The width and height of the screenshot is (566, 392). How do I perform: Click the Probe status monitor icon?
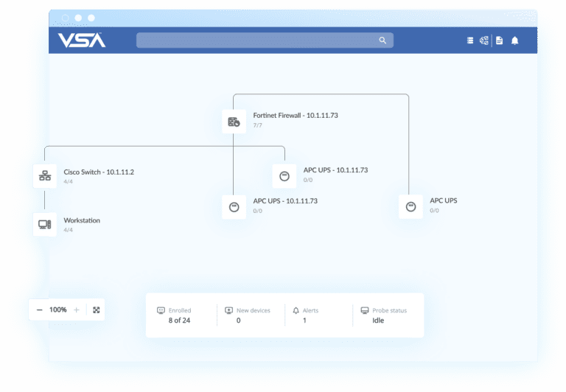365,310
